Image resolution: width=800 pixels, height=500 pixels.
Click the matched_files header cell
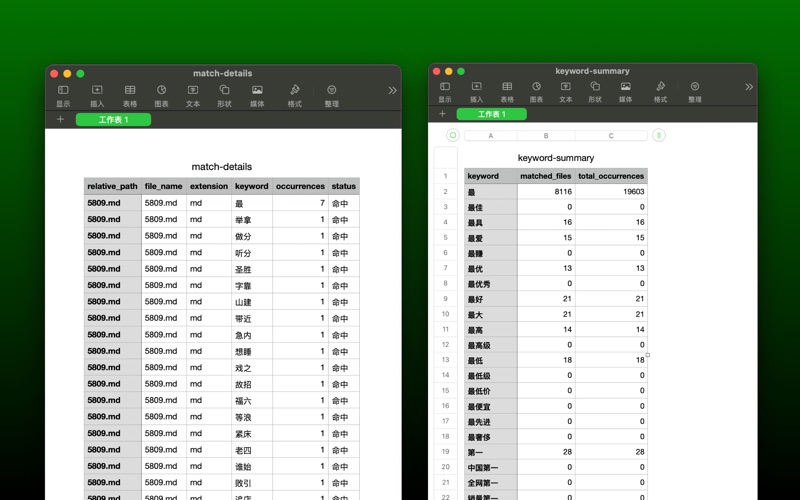546,176
